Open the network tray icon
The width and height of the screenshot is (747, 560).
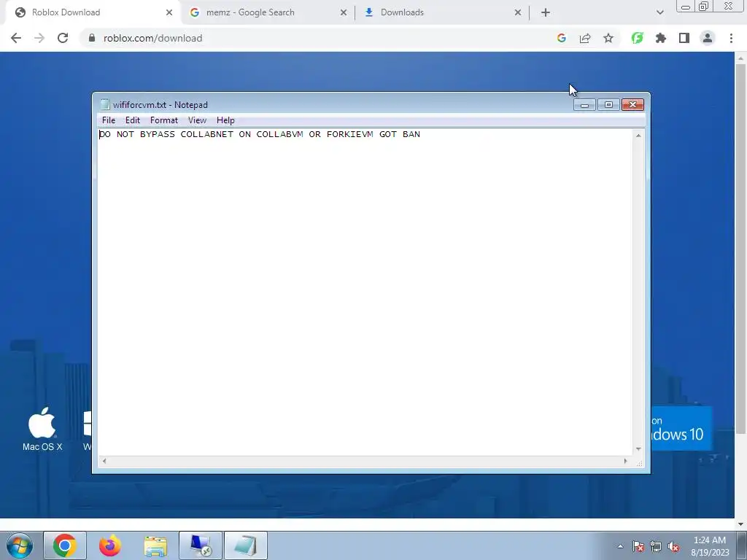click(656, 547)
